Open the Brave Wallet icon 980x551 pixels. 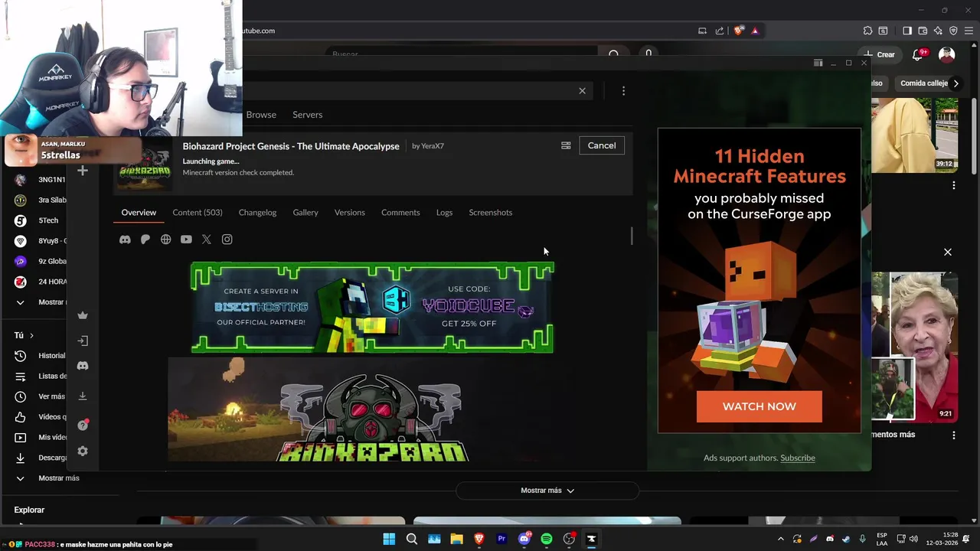pyautogui.click(x=923, y=31)
